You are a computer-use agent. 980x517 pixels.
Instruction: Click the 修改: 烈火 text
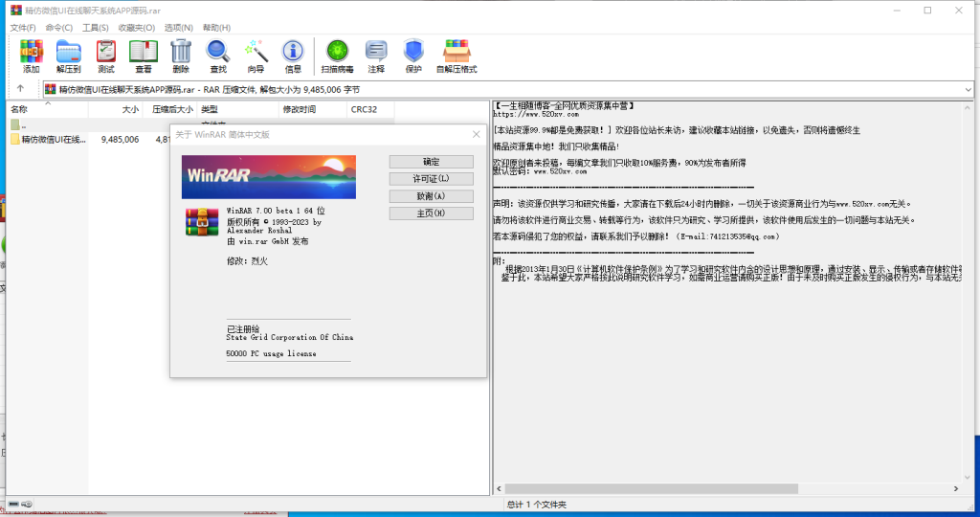coord(247,261)
